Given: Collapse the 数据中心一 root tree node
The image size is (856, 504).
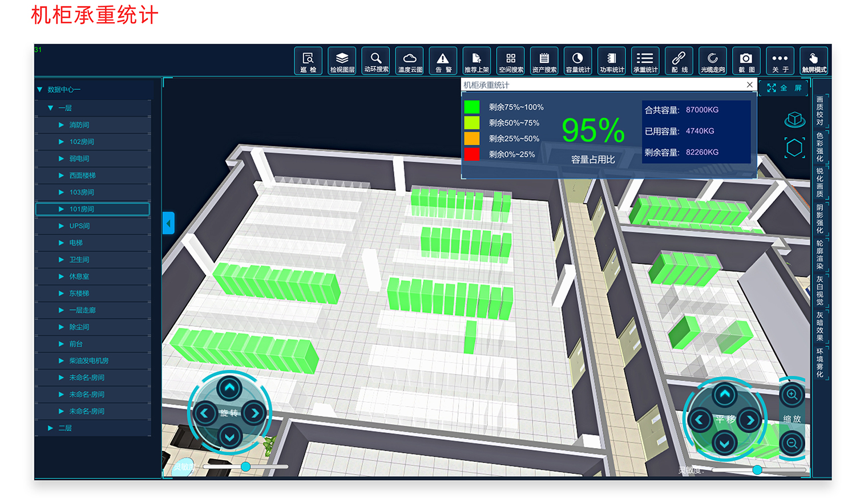Looking at the screenshot, I should [40, 90].
